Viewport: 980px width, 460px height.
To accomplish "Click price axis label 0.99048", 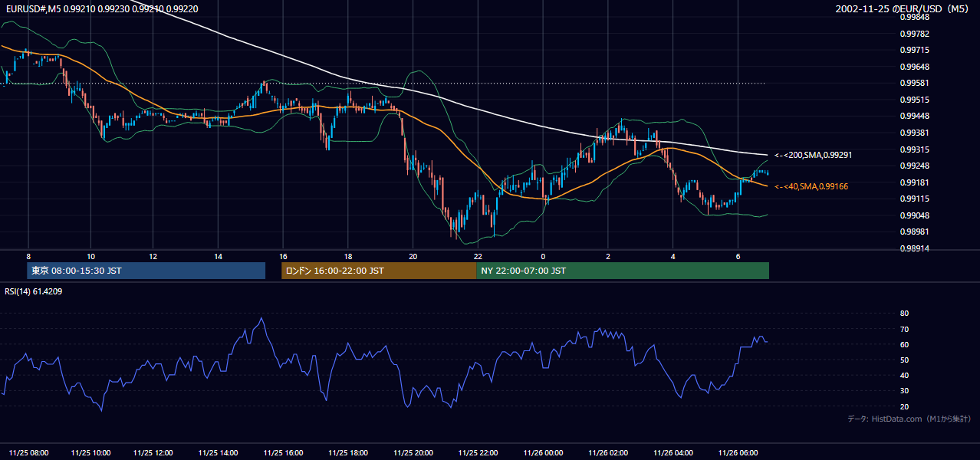I will point(915,215).
